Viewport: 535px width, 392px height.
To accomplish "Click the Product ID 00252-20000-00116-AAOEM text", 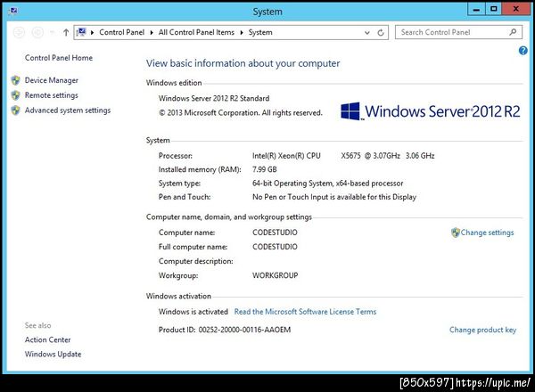I will pos(225,330).
